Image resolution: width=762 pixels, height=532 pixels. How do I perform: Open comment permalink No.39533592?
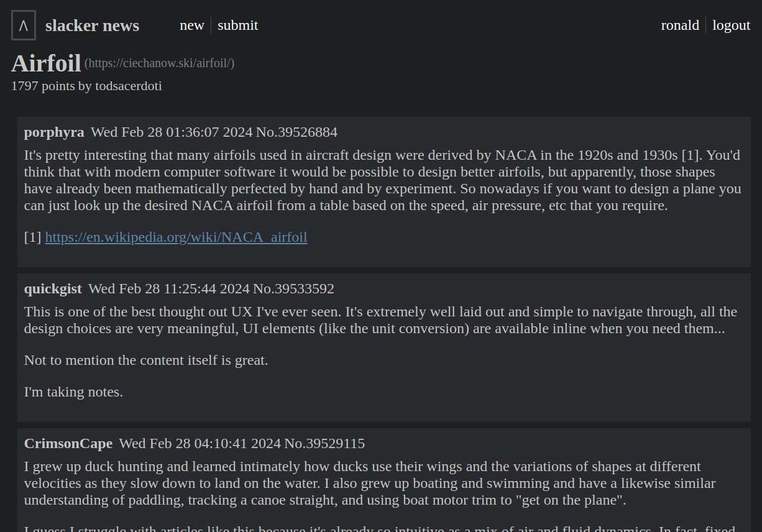pyautogui.click(x=293, y=289)
